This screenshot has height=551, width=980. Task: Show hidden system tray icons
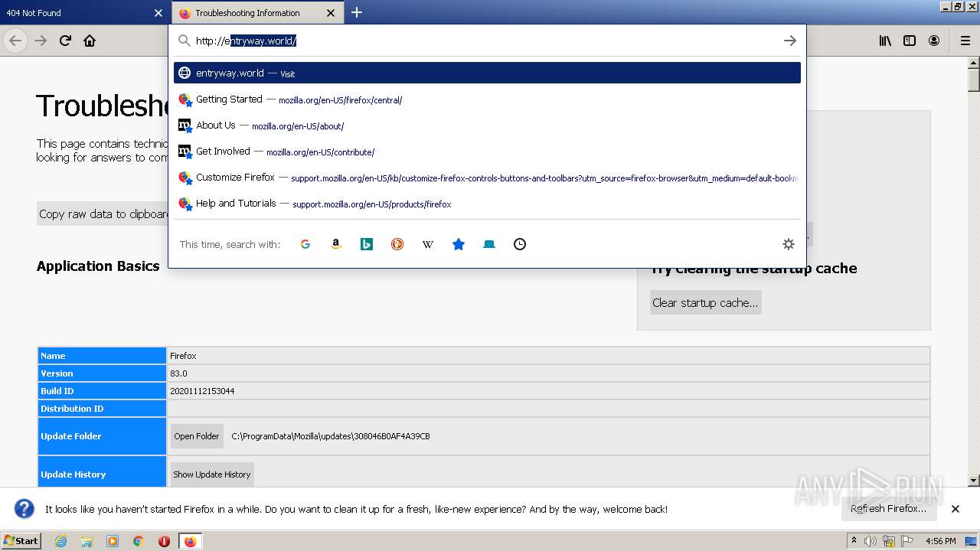tap(854, 540)
